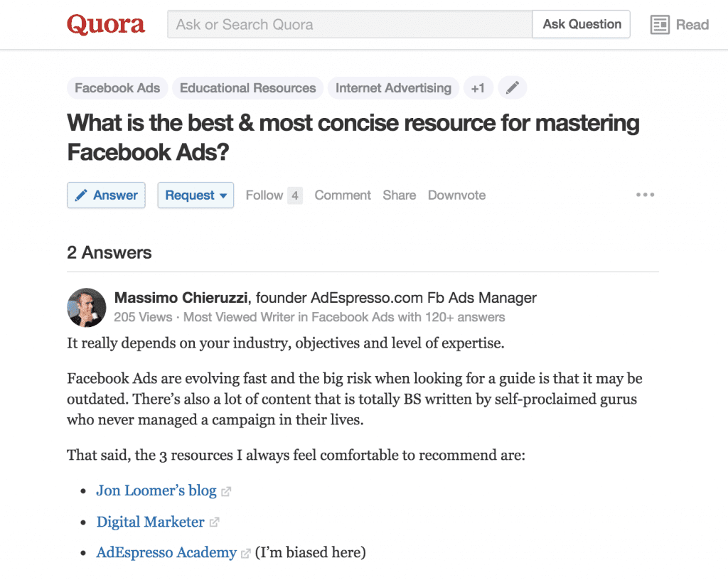Screen dimensions: 728x580
Task: Click the Ask or Search Quora field
Action: pyautogui.click(x=350, y=24)
